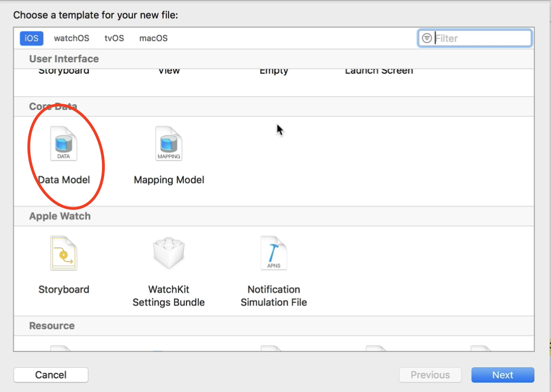Select the Launch Screen template
This screenshot has width=551, height=392.
379,70
